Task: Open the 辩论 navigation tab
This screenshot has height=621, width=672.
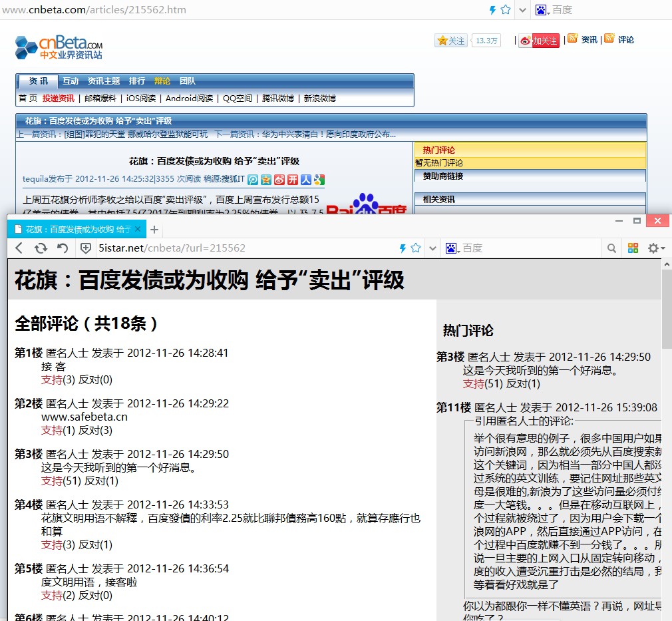Action: pos(162,81)
